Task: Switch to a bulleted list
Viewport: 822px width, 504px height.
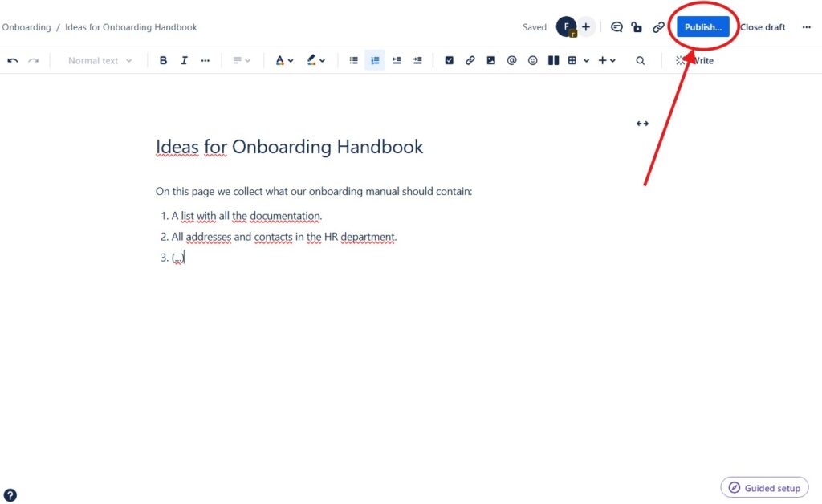Action: [353, 59]
